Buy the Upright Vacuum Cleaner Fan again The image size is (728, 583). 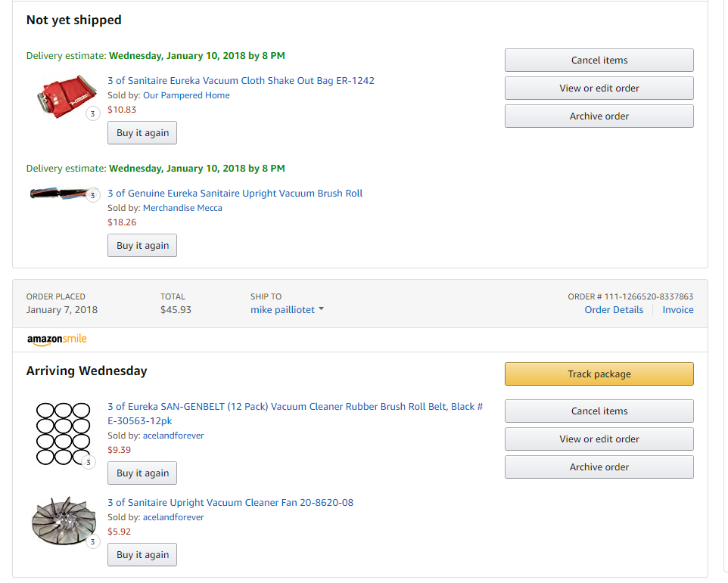click(x=142, y=555)
